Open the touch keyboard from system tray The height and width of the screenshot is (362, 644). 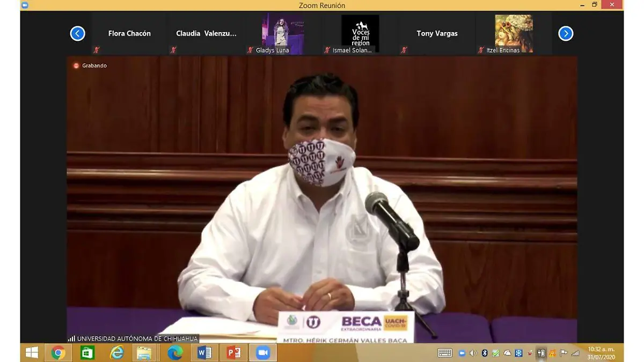point(445,353)
